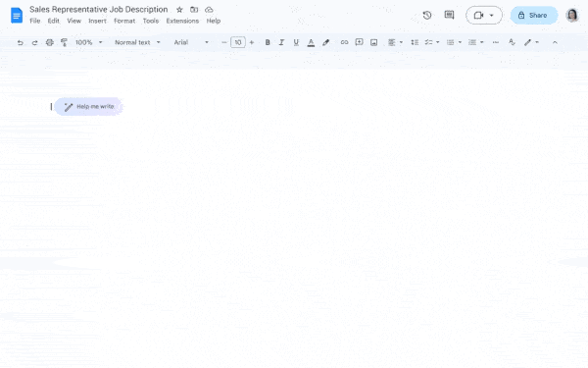This screenshot has width=588, height=368.
Task: Decrease the font size with minus
Action: point(223,42)
